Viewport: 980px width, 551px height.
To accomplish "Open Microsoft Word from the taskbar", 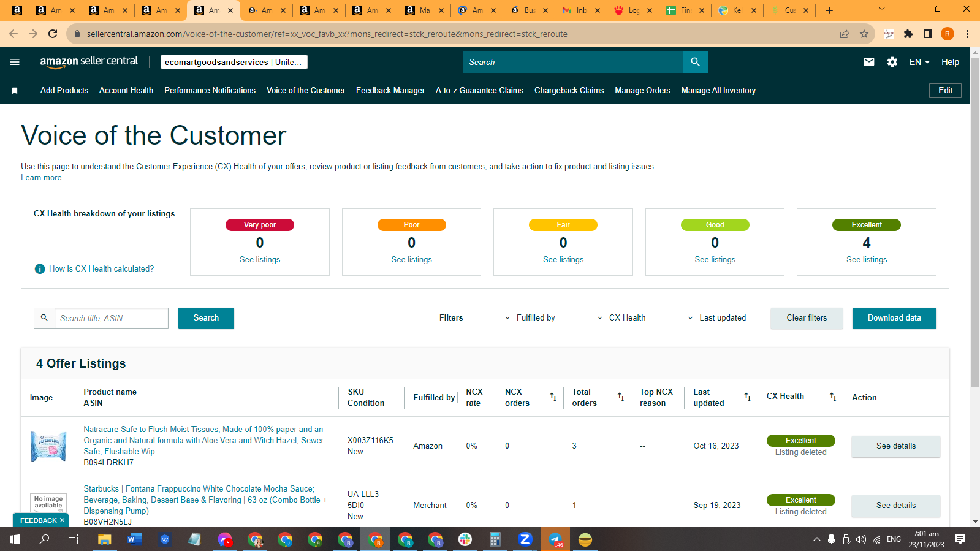I will coord(135,539).
